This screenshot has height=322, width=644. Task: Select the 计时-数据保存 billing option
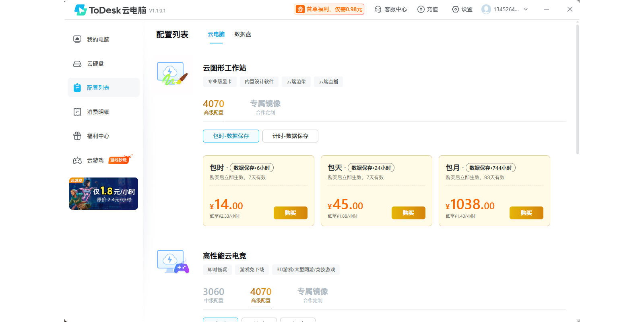tap(290, 136)
